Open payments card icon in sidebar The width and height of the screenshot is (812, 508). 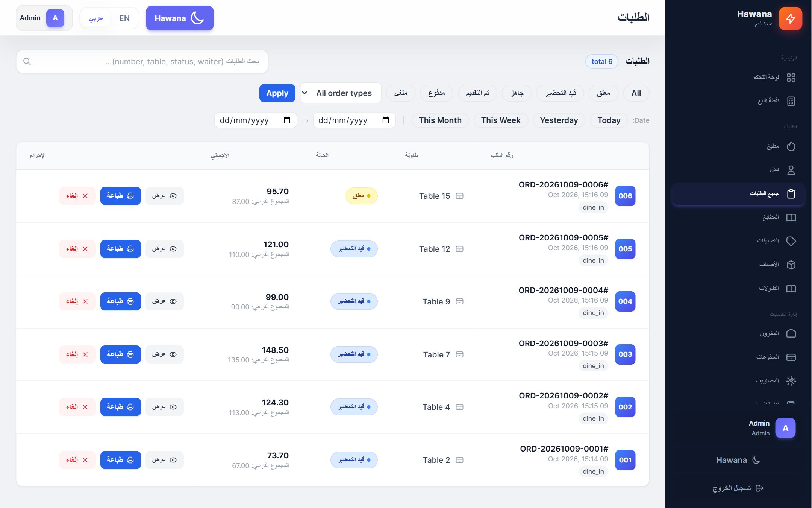point(791,357)
